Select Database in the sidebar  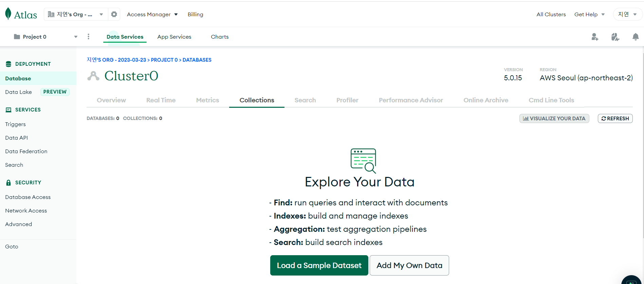point(38,78)
